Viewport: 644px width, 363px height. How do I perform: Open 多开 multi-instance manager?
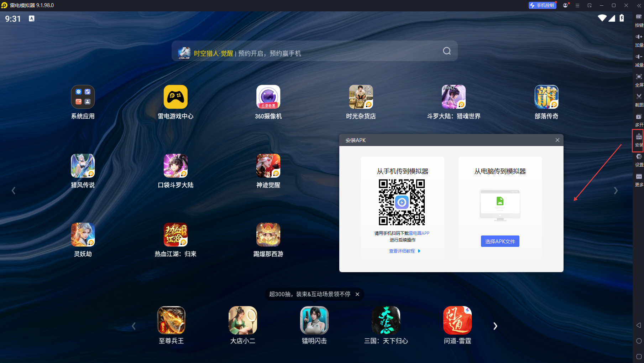(x=639, y=120)
